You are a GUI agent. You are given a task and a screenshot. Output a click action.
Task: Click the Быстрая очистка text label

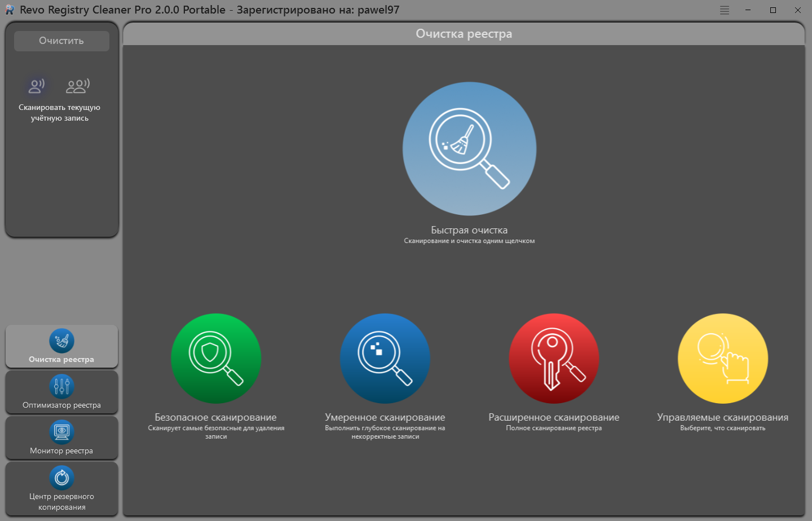(469, 230)
